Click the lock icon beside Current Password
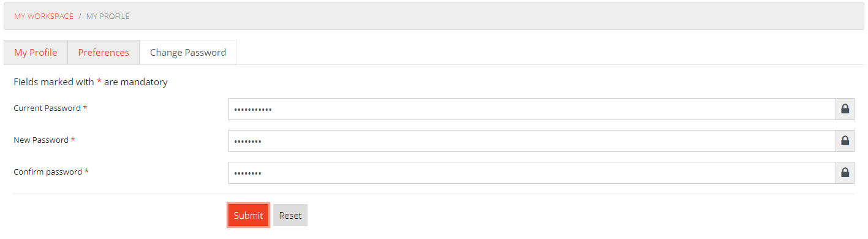The height and width of the screenshot is (239, 868). 845,109
